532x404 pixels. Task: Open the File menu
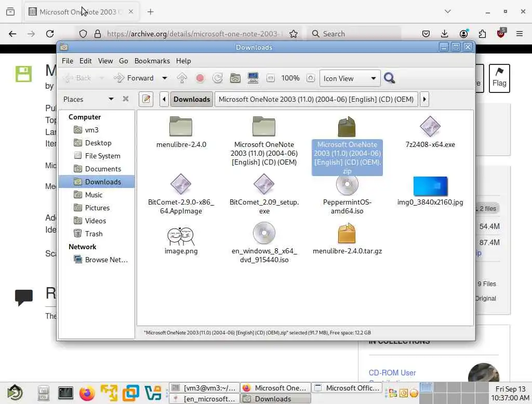pyautogui.click(x=67, y=61)
